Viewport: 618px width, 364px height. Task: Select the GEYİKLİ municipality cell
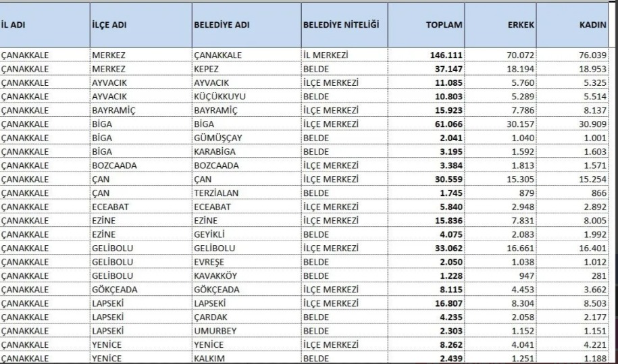(210, 235)
